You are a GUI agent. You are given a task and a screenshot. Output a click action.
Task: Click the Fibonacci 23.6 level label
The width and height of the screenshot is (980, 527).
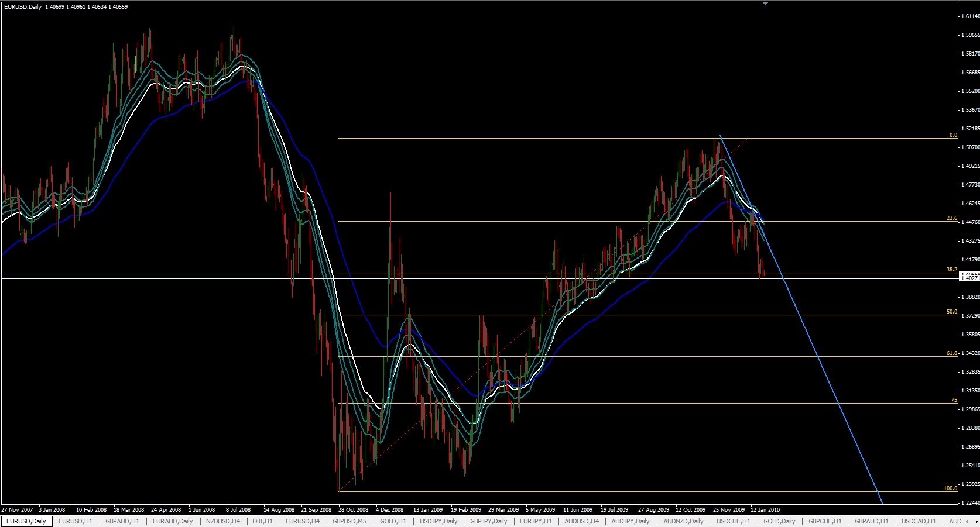[952, 218]
